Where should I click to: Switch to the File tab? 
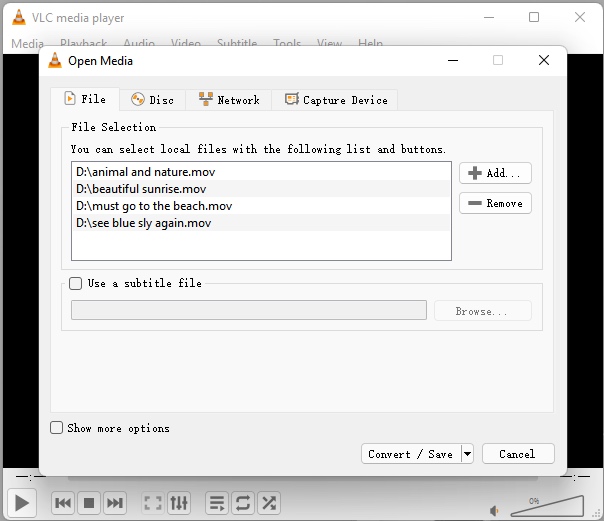(85, 99)
